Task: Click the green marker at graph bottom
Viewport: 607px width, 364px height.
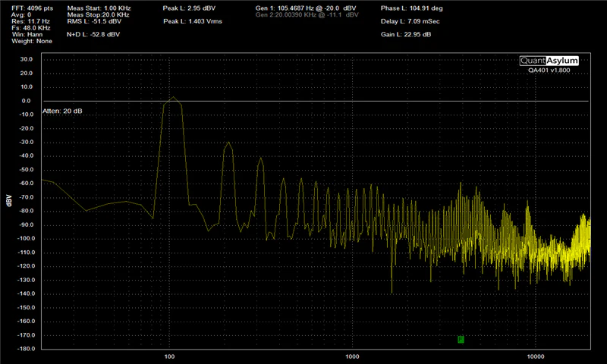Action: [461, 339]
